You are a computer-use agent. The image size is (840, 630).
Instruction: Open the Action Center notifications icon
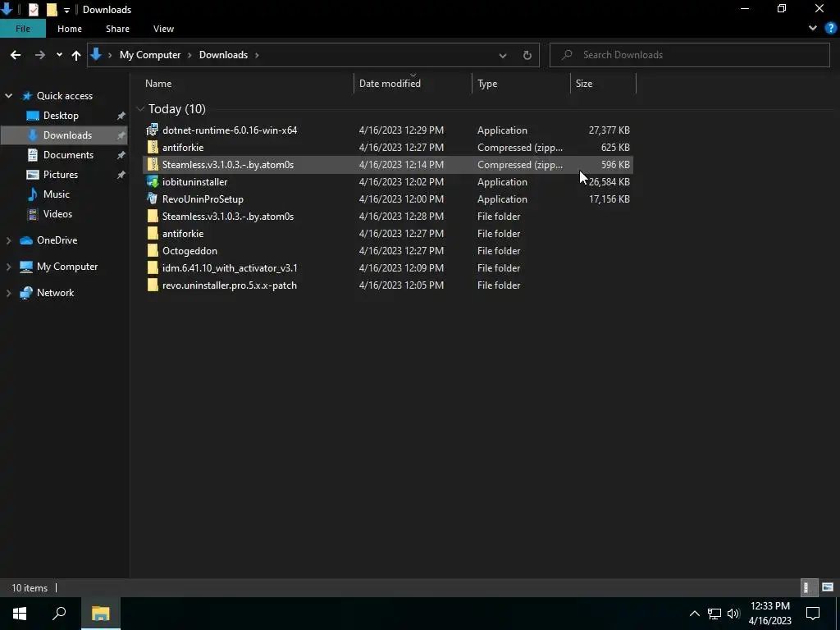[x=813, y=613]
